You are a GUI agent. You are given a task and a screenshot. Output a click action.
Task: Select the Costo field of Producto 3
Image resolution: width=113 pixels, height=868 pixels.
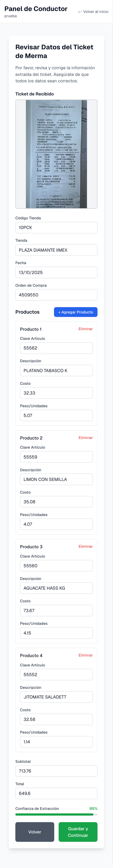[x=56, y=610]
